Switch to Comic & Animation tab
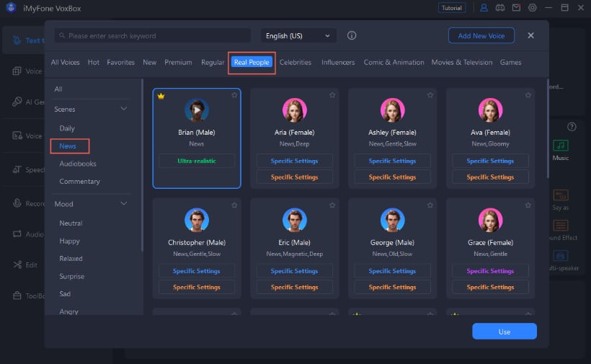This screenshot has height=364, width=591. point(394,62)
